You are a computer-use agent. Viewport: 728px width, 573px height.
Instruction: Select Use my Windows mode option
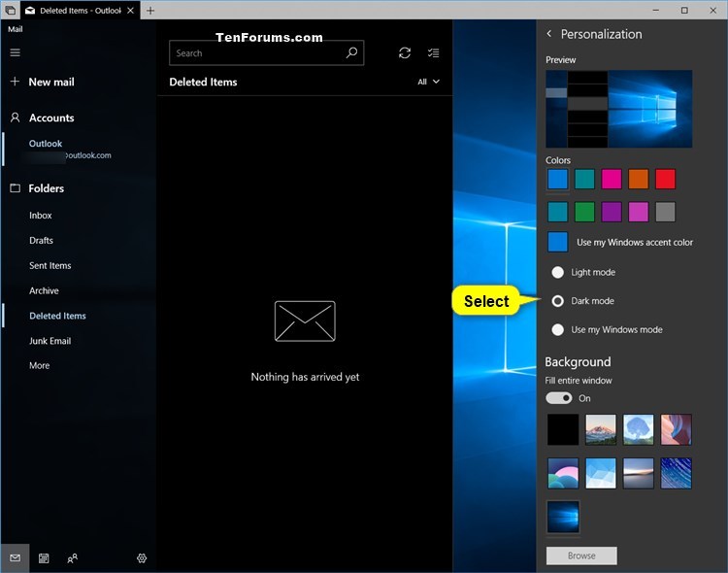pyautogui.click(x=557, y=329)
